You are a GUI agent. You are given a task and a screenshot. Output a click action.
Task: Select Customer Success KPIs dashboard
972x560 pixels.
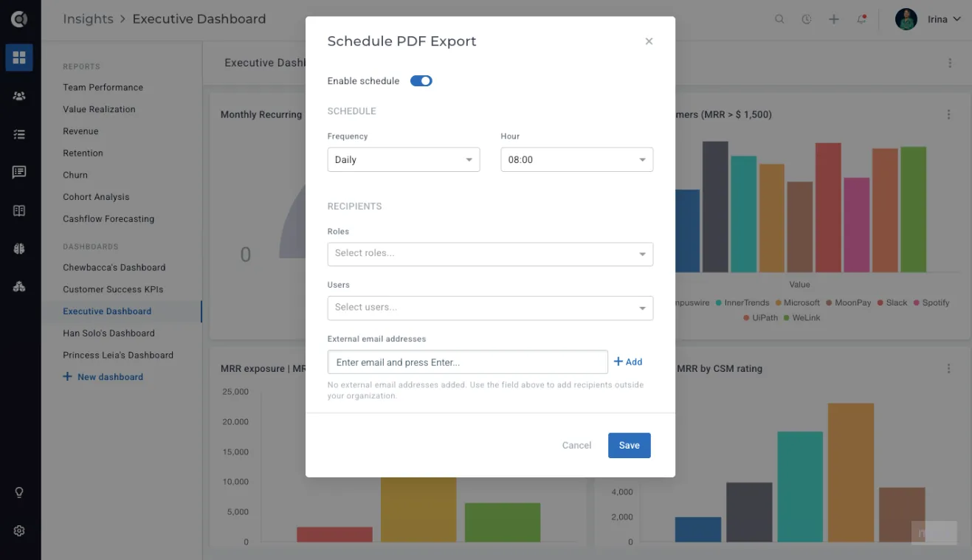[x=113, y=289]
